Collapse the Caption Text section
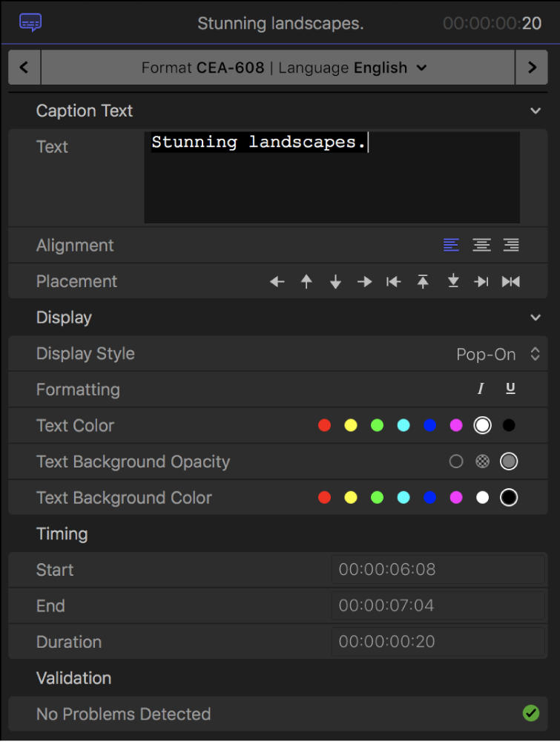This screenshot has width=560, height=742. pos(536,110)
